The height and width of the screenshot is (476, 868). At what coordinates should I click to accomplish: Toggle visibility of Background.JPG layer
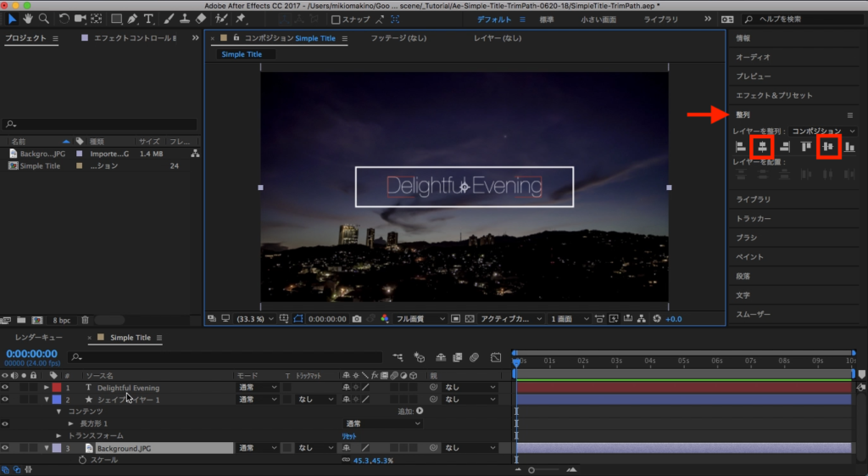click(x=5, y=447)
